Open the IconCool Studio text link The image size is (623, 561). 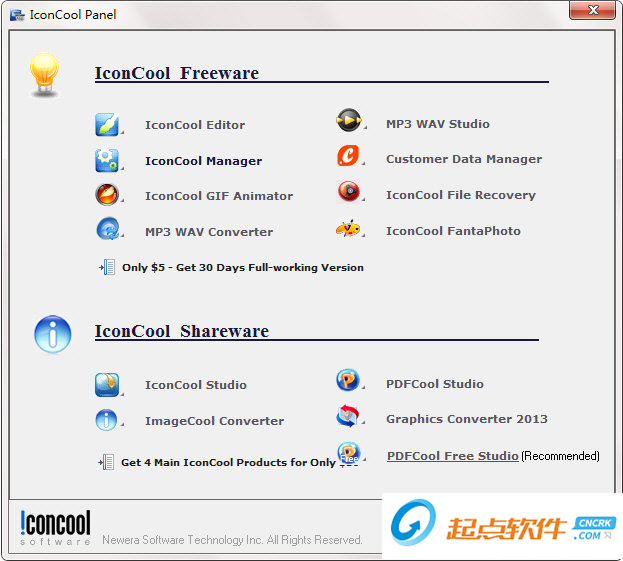click(196, 385)
